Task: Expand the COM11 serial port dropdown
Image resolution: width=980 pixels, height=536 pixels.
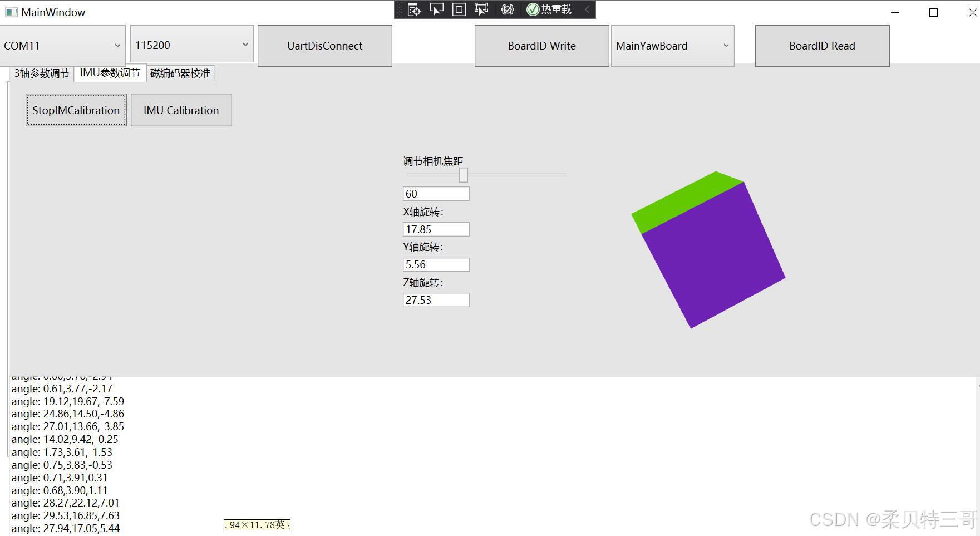Action: 62,46
